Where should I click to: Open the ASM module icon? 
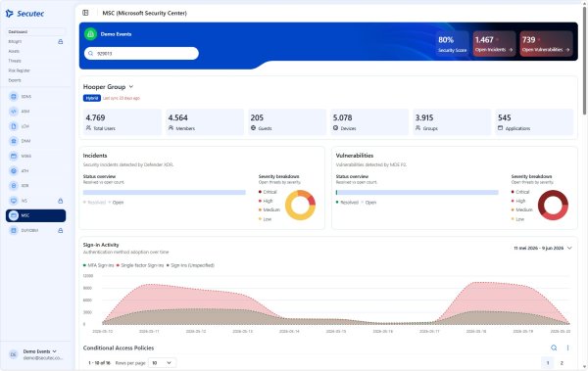[14, 112]
